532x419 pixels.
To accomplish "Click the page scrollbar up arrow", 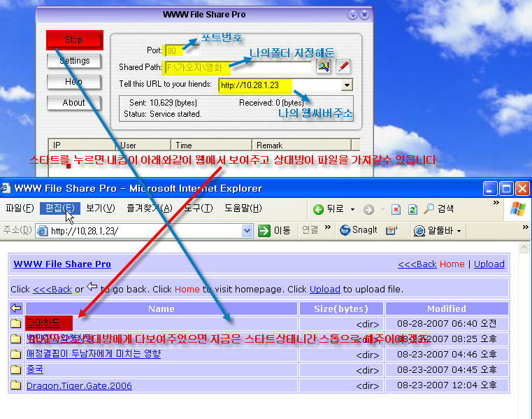I will point(524,248).
